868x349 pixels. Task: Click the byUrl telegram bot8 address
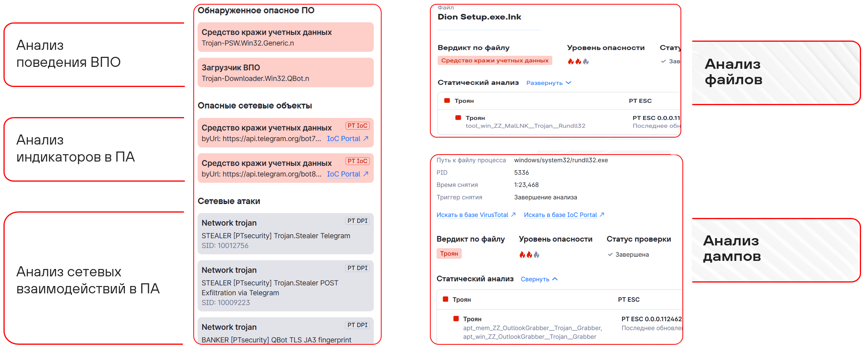tap(261, 174)
